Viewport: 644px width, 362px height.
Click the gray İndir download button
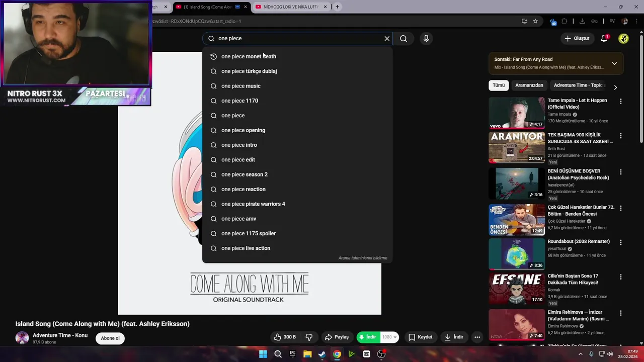(453, 337)
